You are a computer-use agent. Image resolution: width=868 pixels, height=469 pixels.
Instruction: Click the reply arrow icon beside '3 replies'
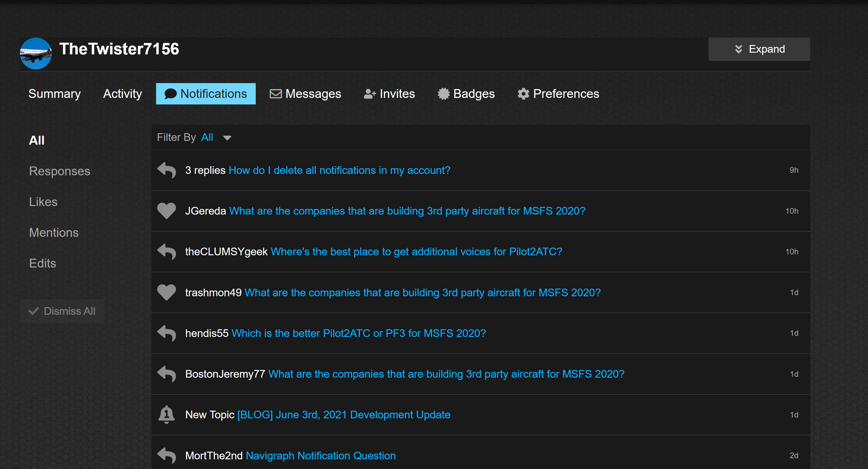[167, 170]
